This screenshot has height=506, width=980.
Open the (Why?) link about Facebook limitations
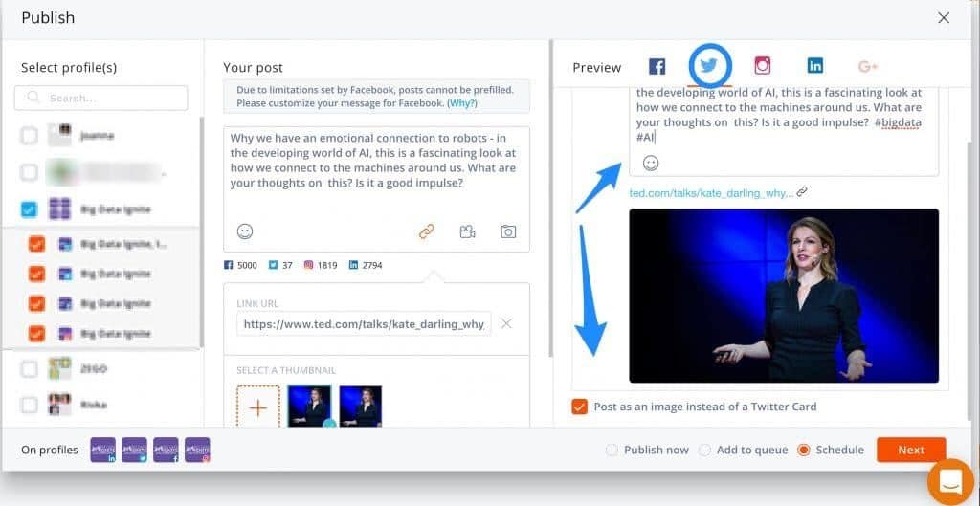click(x=462, y=103)
